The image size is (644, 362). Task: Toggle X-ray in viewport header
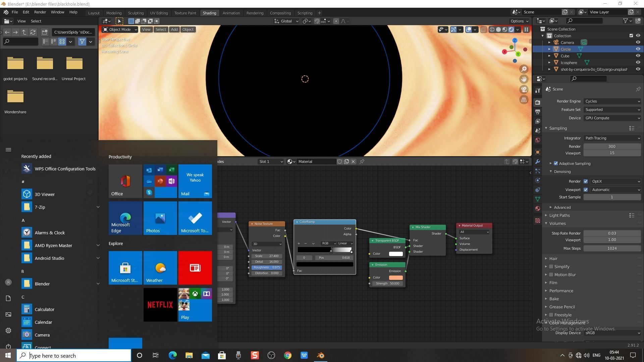click(483, 29)
